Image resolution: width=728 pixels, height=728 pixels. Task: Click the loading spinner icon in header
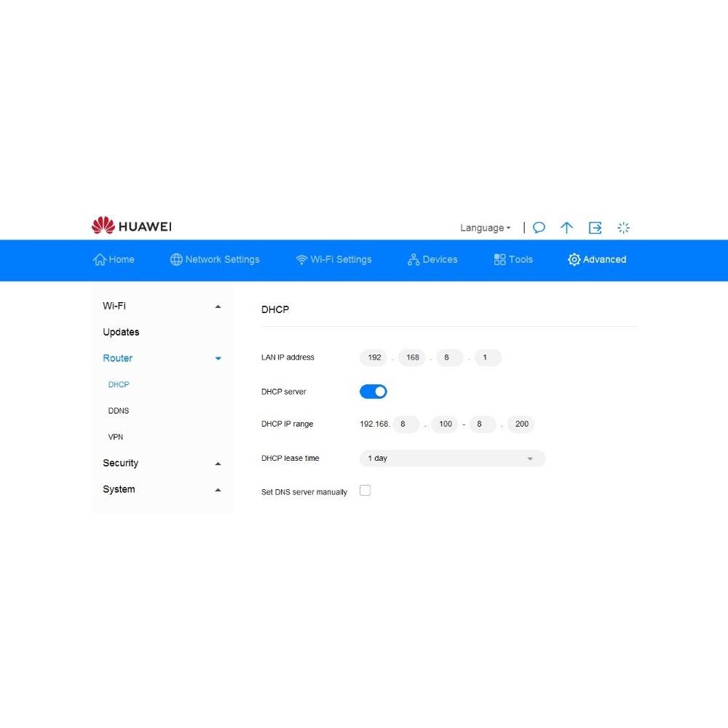pos(623,228)
